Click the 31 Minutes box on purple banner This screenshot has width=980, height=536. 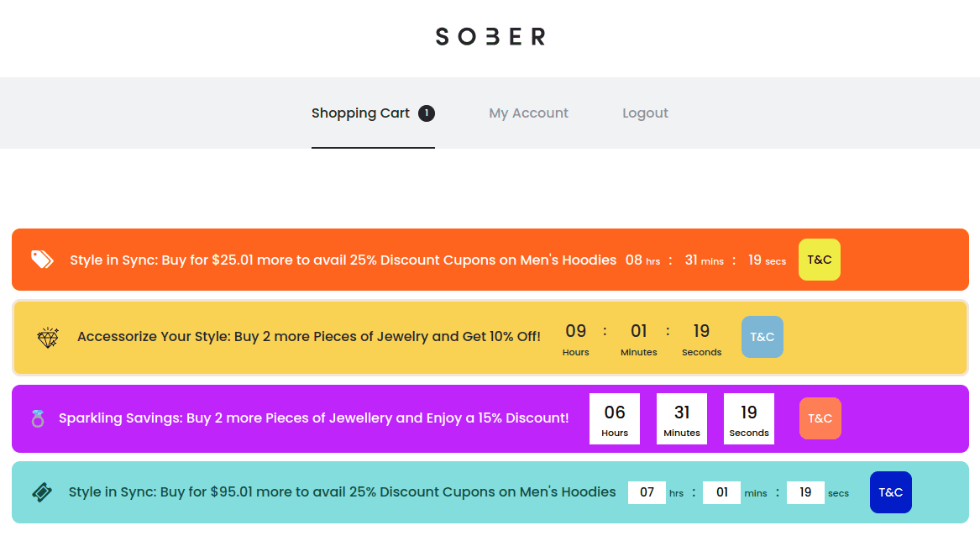(682, 418)
